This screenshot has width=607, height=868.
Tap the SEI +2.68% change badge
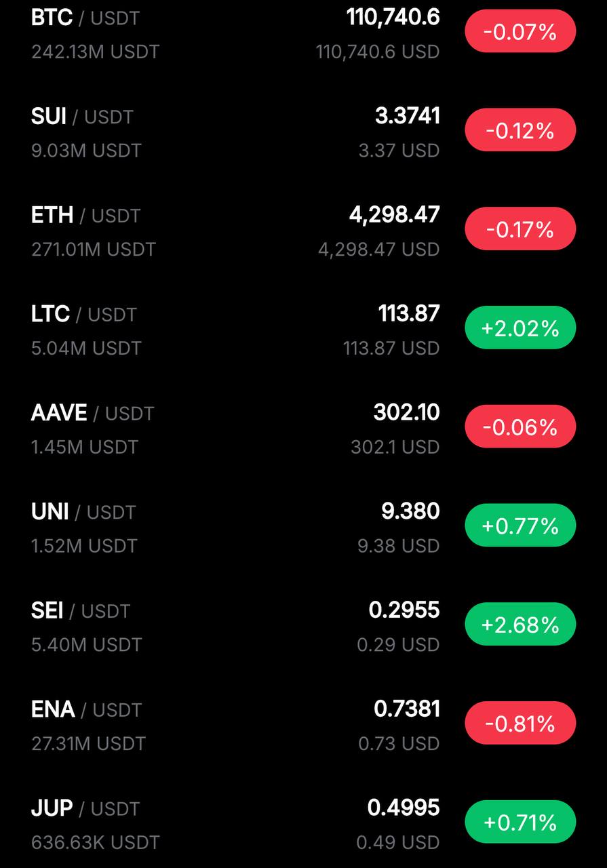tap(520, 625)
